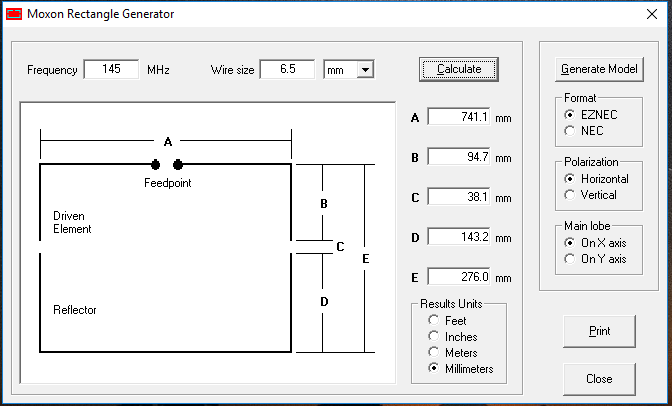Set main lobe On Y axis
This screenshot has height=406, width=672.
(571, 258)
